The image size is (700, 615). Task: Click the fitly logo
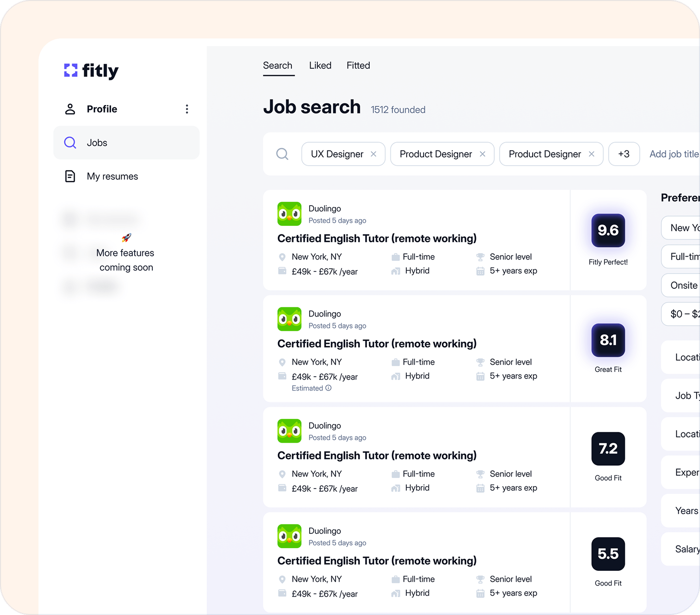(x=91, y=71)
